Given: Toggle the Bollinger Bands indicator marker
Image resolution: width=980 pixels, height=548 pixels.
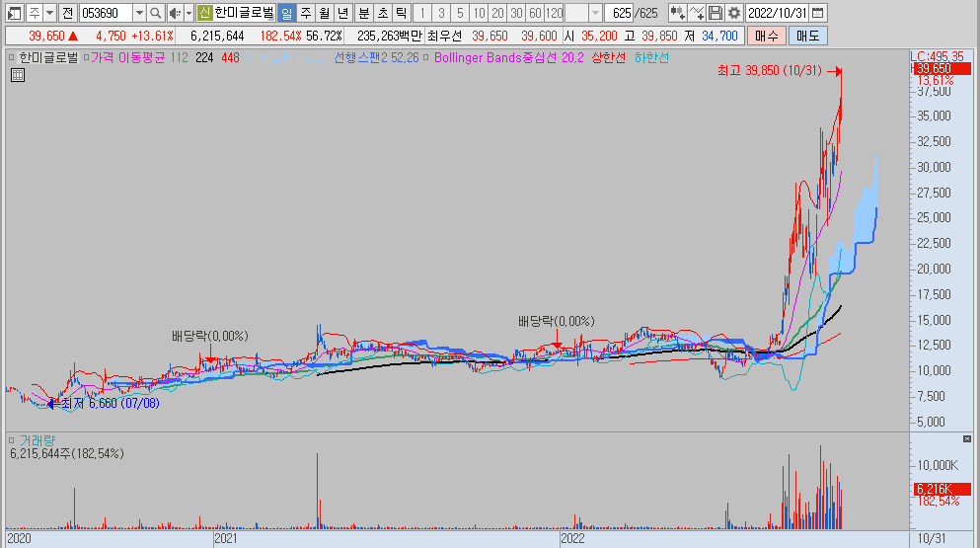Looking at the screenshot, I should click(426, 57).
